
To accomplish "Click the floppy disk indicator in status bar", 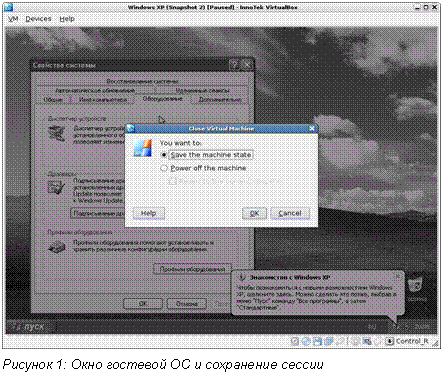I will (x=317, y=341).
